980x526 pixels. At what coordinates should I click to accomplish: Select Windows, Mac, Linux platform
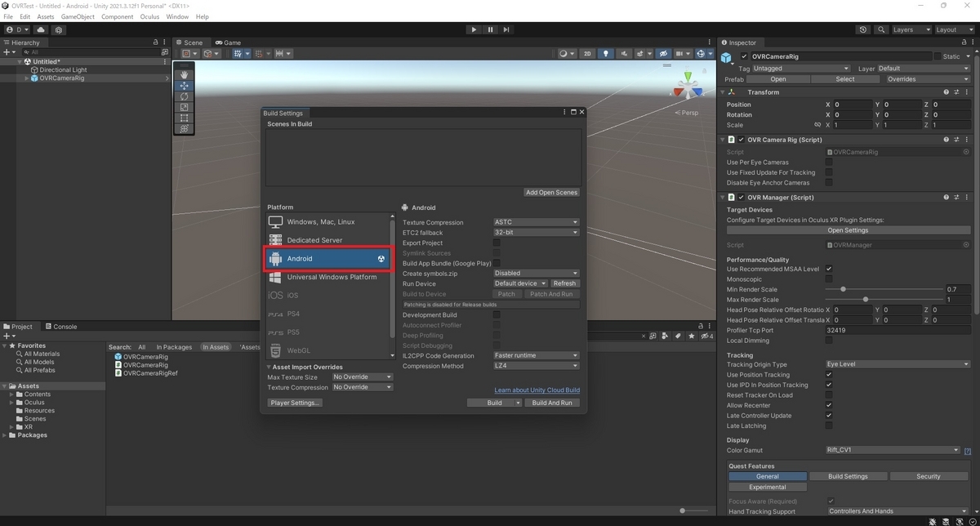327,222
